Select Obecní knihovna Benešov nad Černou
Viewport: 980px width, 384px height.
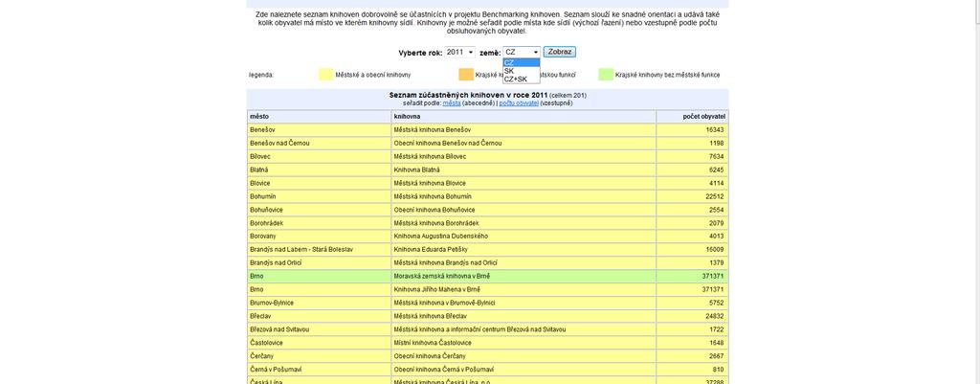click(523, 144)
